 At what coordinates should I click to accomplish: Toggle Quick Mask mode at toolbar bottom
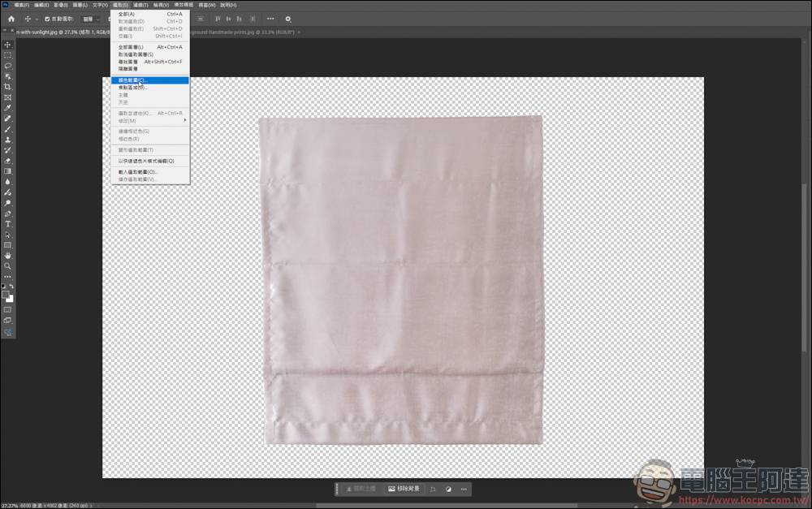(7, 309)
